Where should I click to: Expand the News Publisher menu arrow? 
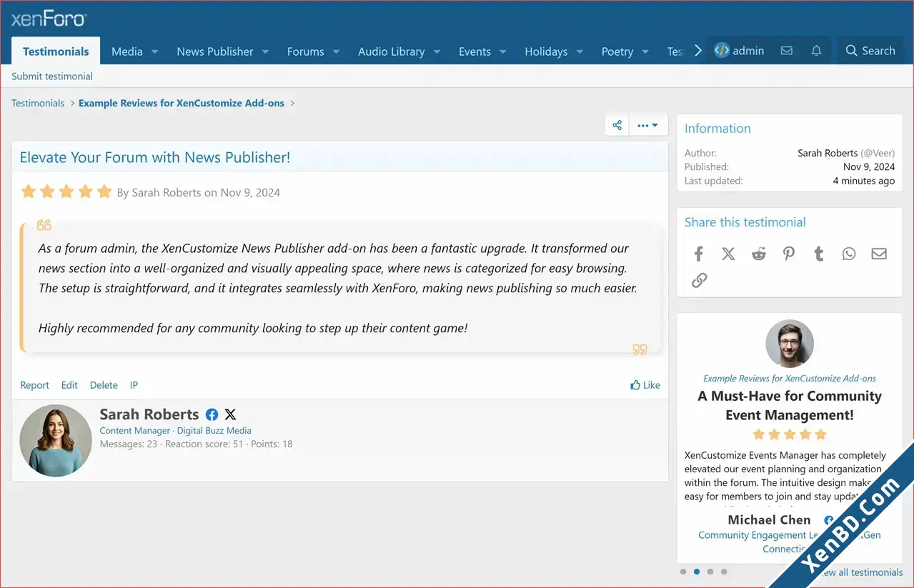point(265,51)
